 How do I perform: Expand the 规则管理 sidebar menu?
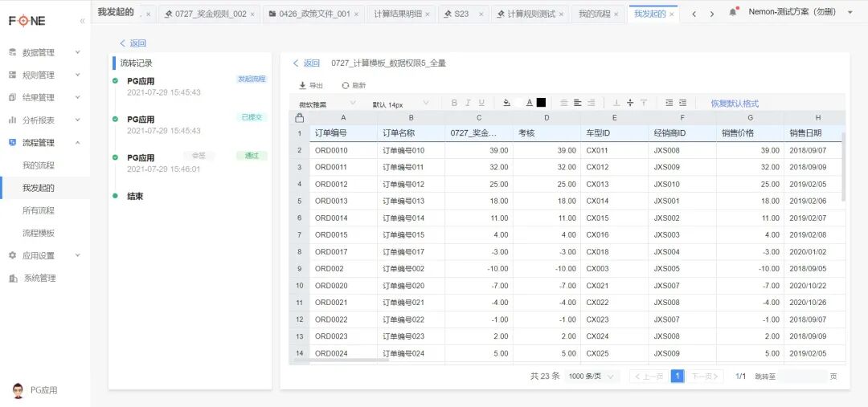(45, 75)
